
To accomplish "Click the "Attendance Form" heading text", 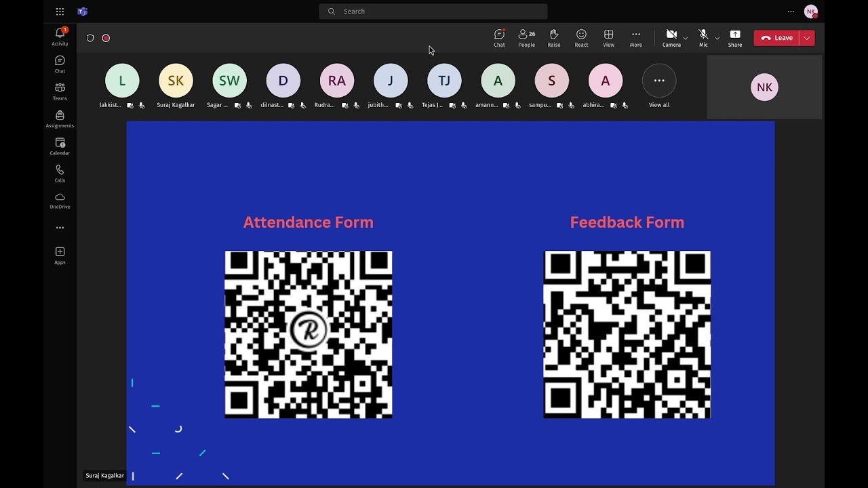I will tap(309, 222).
